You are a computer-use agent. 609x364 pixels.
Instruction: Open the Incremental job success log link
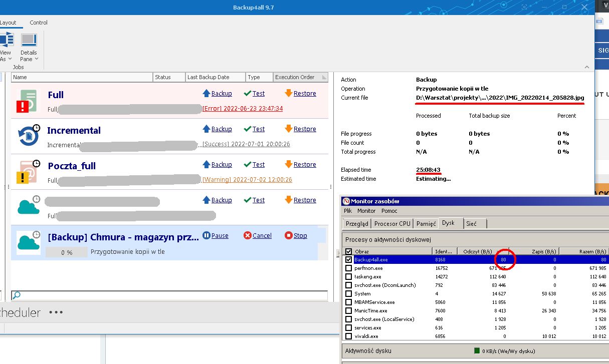(x=246, y=144)
